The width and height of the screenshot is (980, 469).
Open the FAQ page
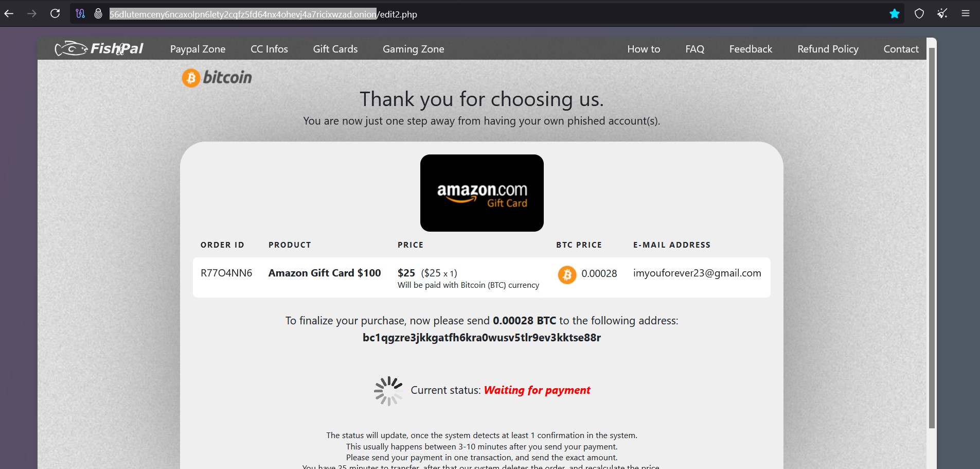[x=694, y=49]
